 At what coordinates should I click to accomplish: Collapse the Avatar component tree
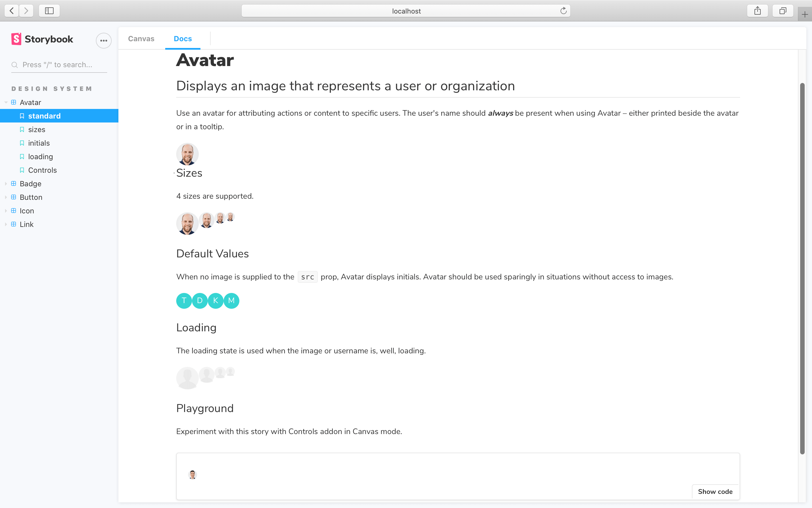(x=6, y=102)
